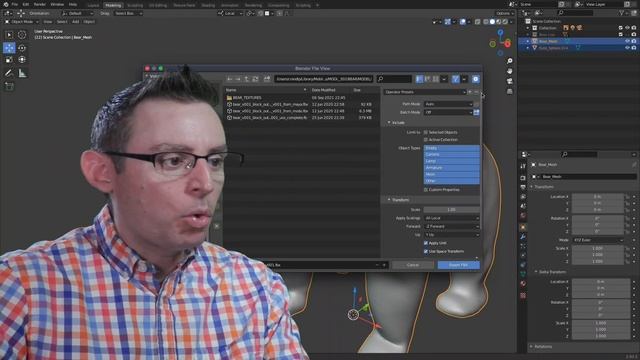This screenshot has width=640, height=360.
Task: Open the outliner filter funnel
Action: click(x=622, y=13)
